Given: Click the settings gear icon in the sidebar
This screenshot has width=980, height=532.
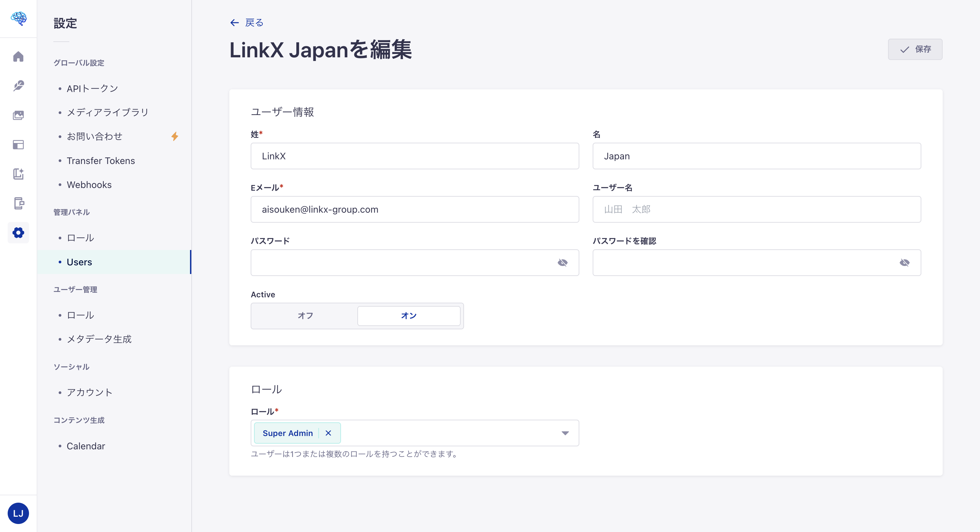Looking at the screenshot, I should coord(18,233).
